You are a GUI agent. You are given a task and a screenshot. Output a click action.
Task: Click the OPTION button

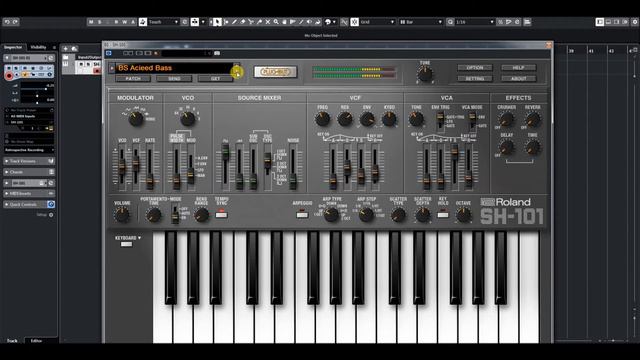click(x=475, y=67)
